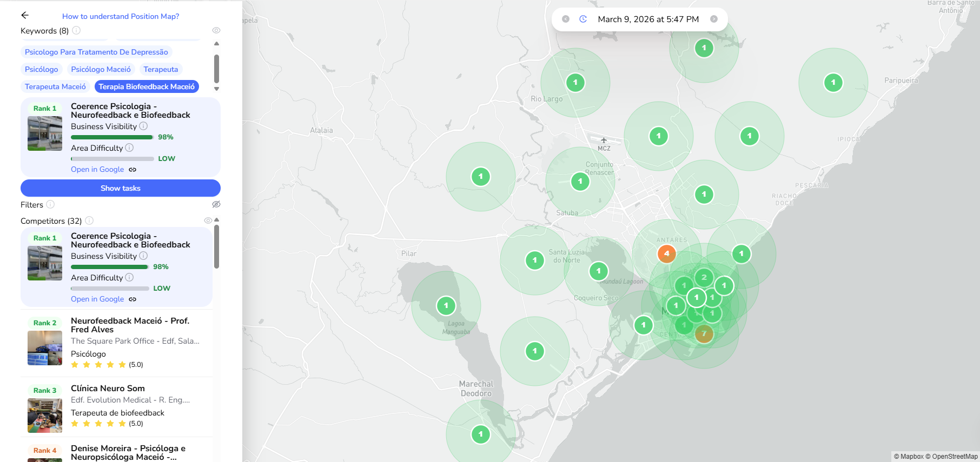Select the 'Psicólogo' keyword chip
980x462 pixels.
[x=42, y=69]
